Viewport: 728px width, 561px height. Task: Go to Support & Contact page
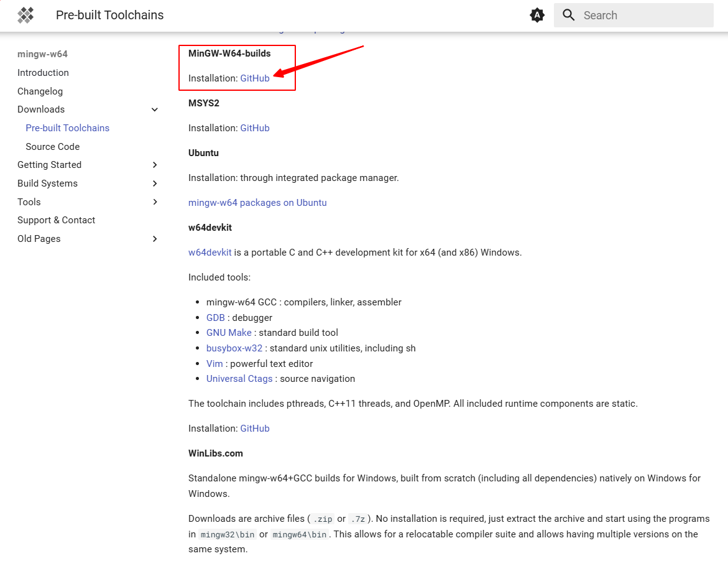tap(56, 220)
